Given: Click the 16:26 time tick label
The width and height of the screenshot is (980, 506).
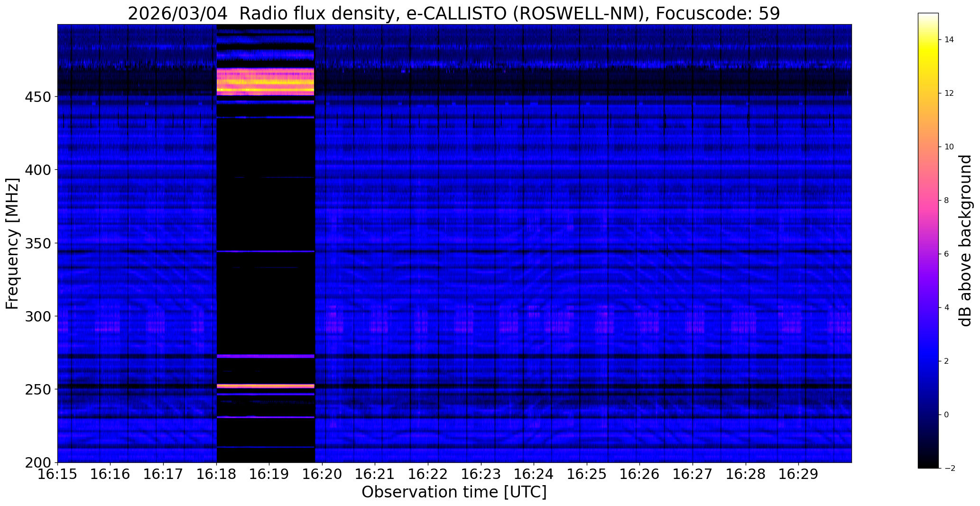Looking at the screenshot, I should tap(640, 474).
